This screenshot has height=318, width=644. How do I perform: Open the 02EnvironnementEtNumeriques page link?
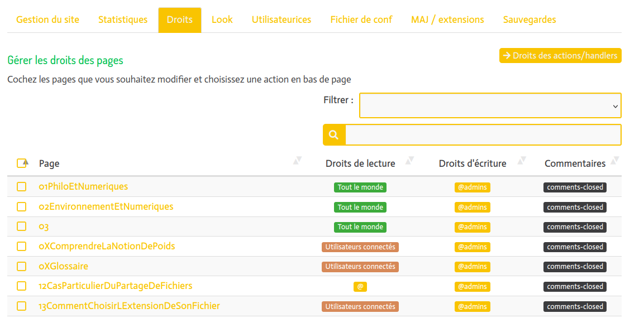coord(106,207)
